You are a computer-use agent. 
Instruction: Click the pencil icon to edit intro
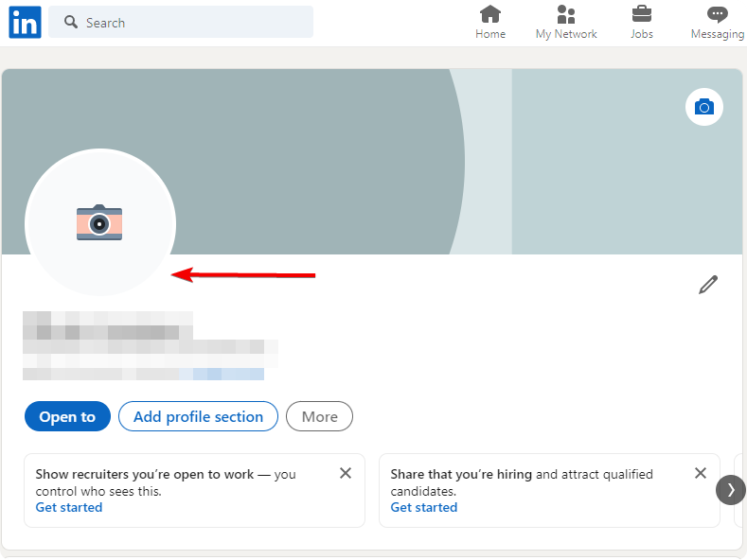707,285
